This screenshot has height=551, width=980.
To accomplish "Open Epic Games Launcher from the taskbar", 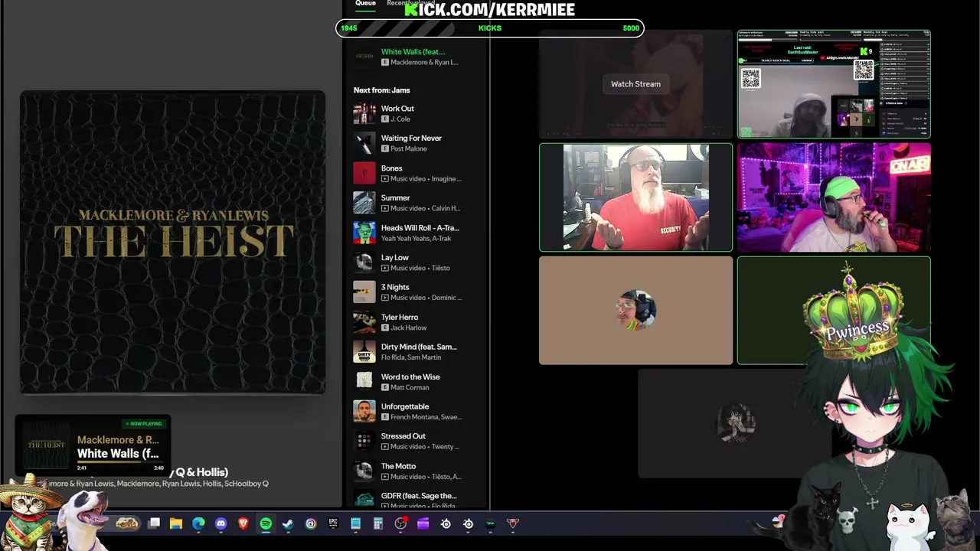I will pos(333,524).
